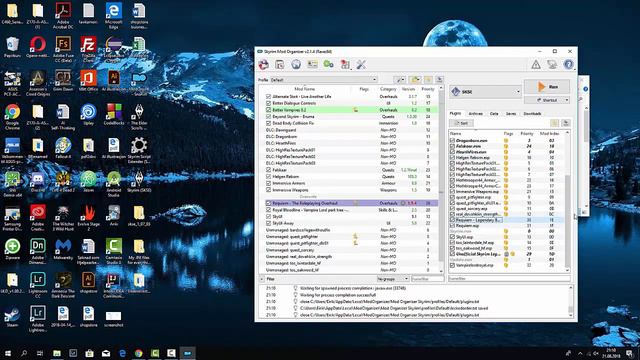Open the wrench and screwdriver Settings icon
The width and height of the screenshot is (640, 360).
coord(361,64)
